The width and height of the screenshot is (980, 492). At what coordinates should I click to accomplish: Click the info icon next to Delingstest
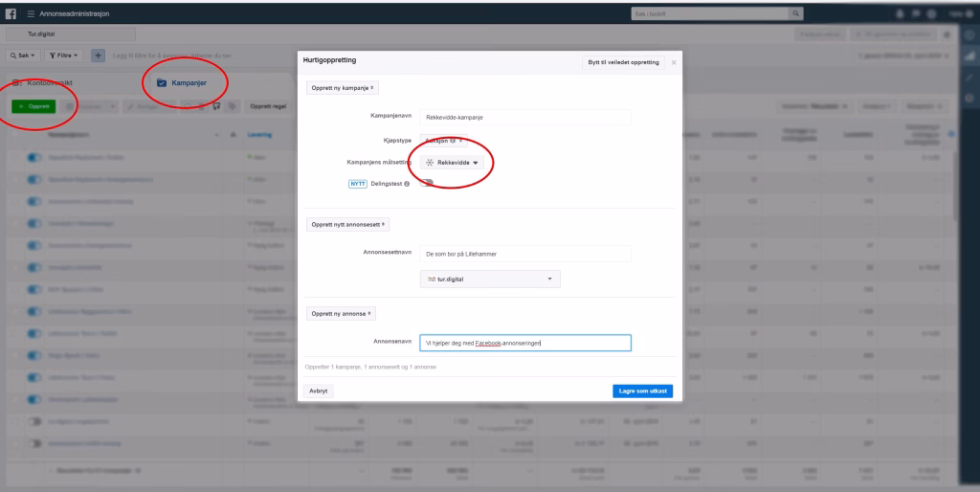coord(407,184)
